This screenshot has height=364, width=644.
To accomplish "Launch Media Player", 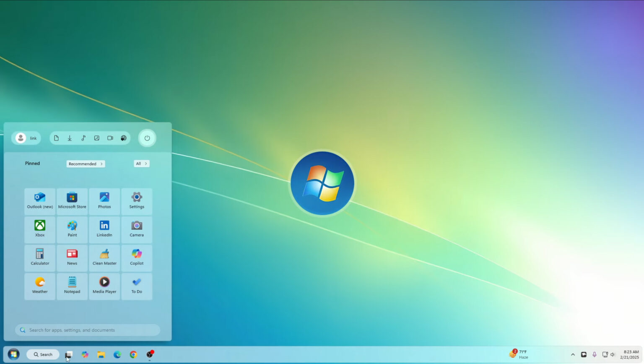I will [104, 286].
